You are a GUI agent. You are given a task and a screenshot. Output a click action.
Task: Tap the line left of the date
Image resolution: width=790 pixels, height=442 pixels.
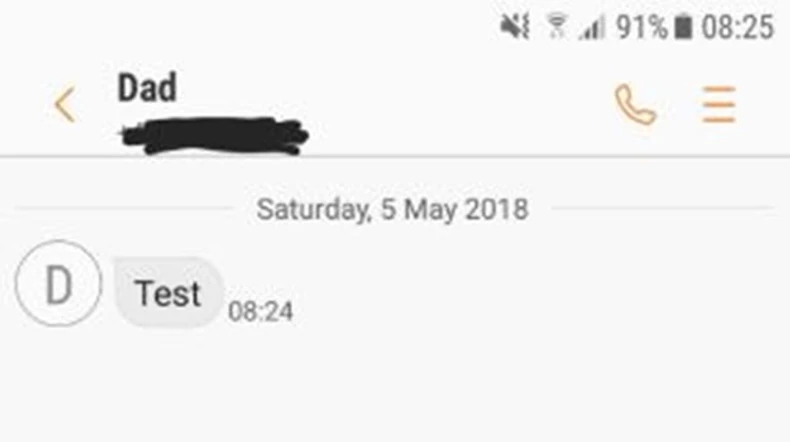124,207
